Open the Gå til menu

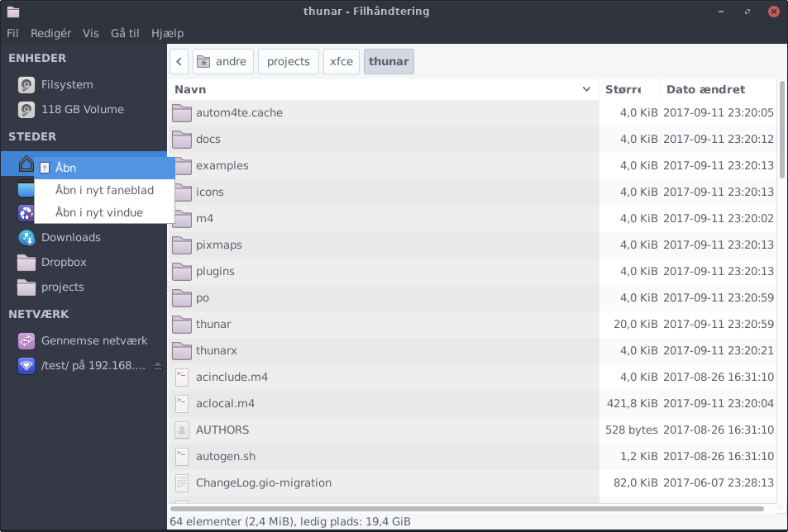tap(125, 33)
